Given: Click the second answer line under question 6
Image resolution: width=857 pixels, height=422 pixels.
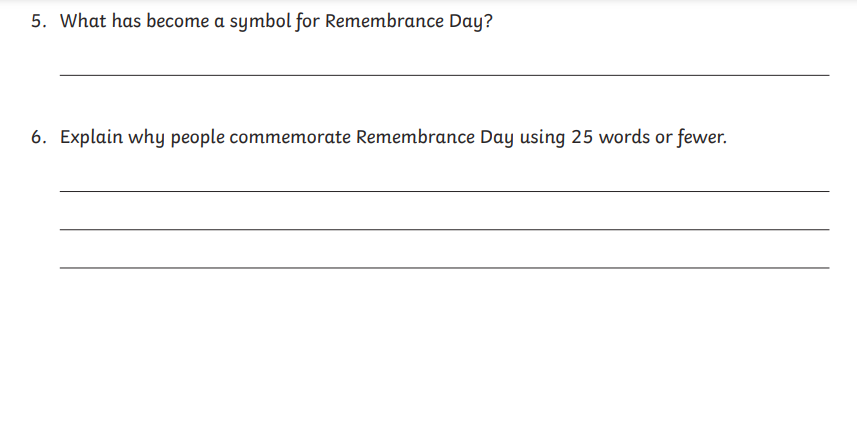Looking at the screenshot, I should pos(444,229).
